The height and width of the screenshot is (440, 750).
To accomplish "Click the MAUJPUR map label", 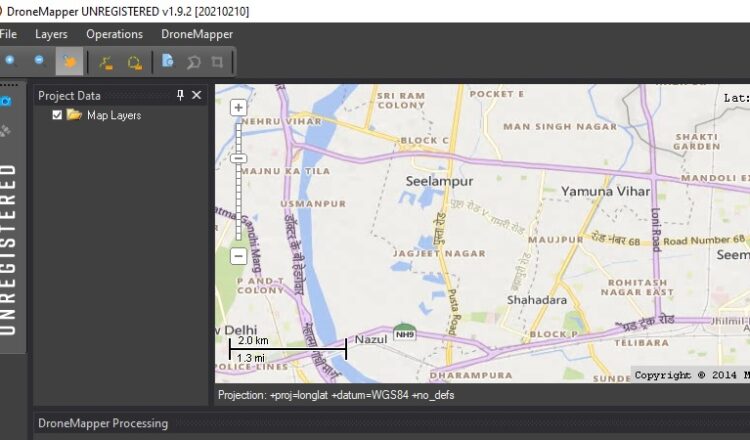I will [x=555, y=239].
